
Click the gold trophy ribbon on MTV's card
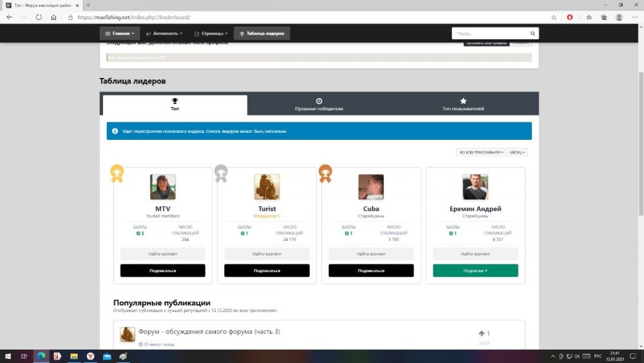click(x=117, y=173)
